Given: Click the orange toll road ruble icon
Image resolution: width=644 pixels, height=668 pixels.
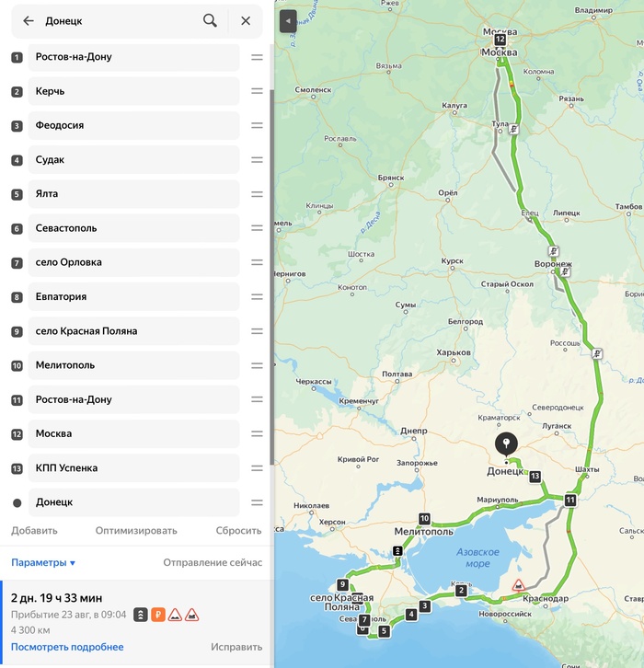Looking at the screenshot, I should click(158, 615).
